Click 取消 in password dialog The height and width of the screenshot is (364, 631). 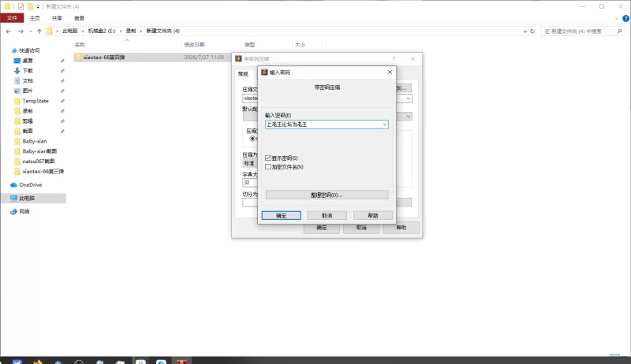[327, 216]
